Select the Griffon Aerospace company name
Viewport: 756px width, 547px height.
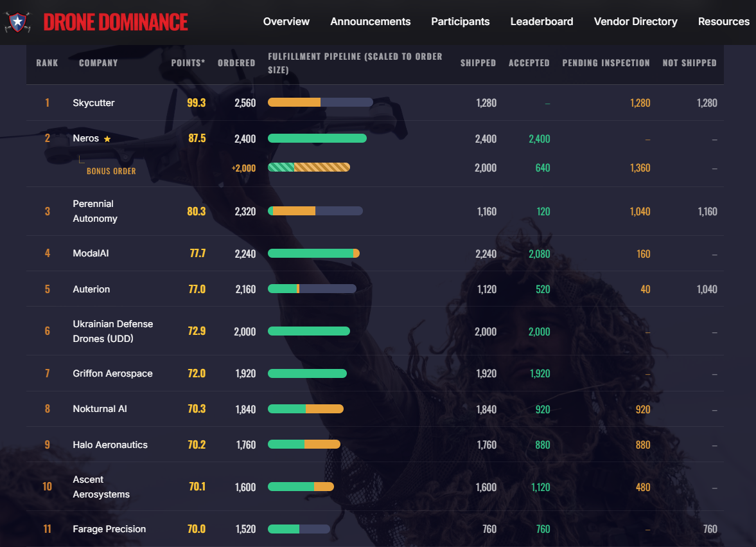coord(112,373)
